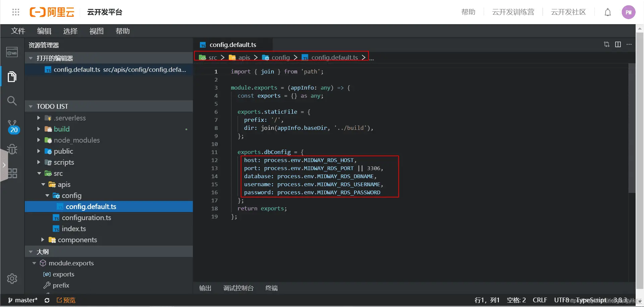Screen dimensions: 644x307
Task: Switch to the 输出 panel tab
Action: [x=205, y=288]
